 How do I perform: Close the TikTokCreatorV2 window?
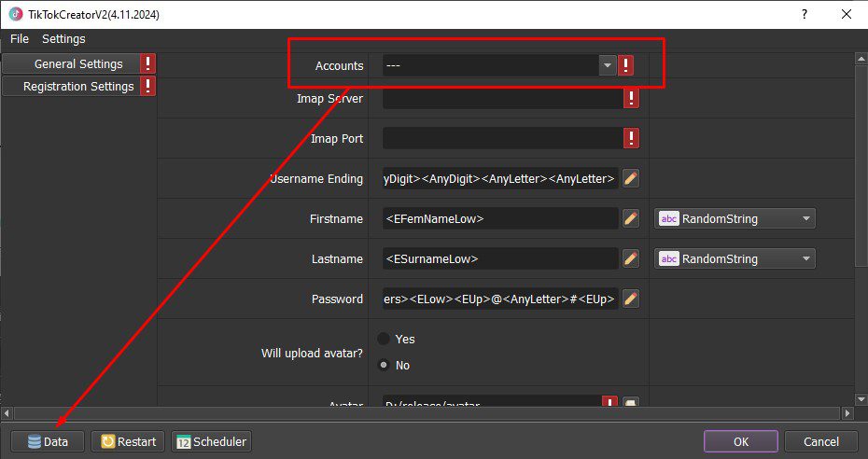coord(846,14)
